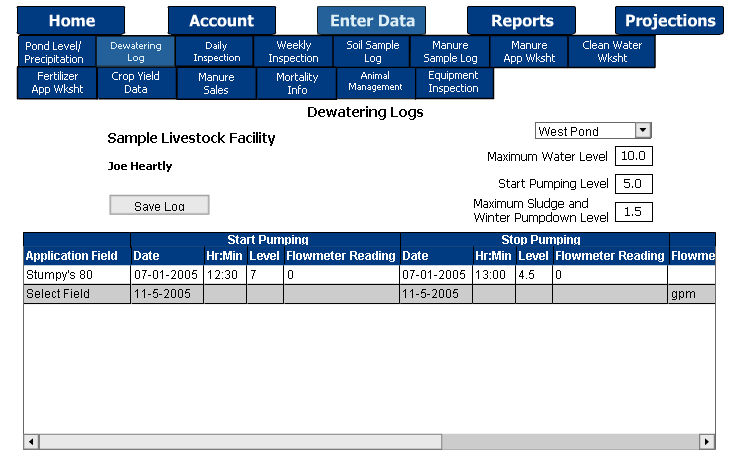Open Weekly Inspection page
Screen dimensions: 749x458
click(293, 52)
